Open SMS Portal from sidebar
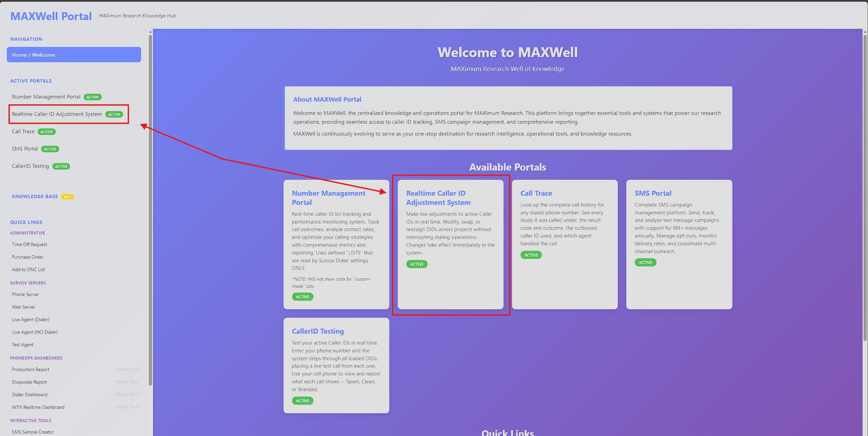The height and width of the screenshot is (436, 868). tap(25, 149)
